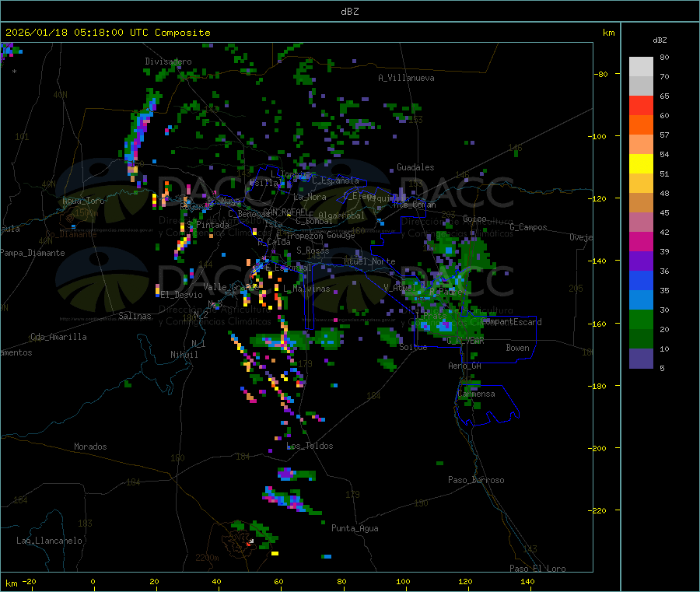Click the 'S_Rosas' map label
This screenshot has height=592, width=700.
(313, 250)
